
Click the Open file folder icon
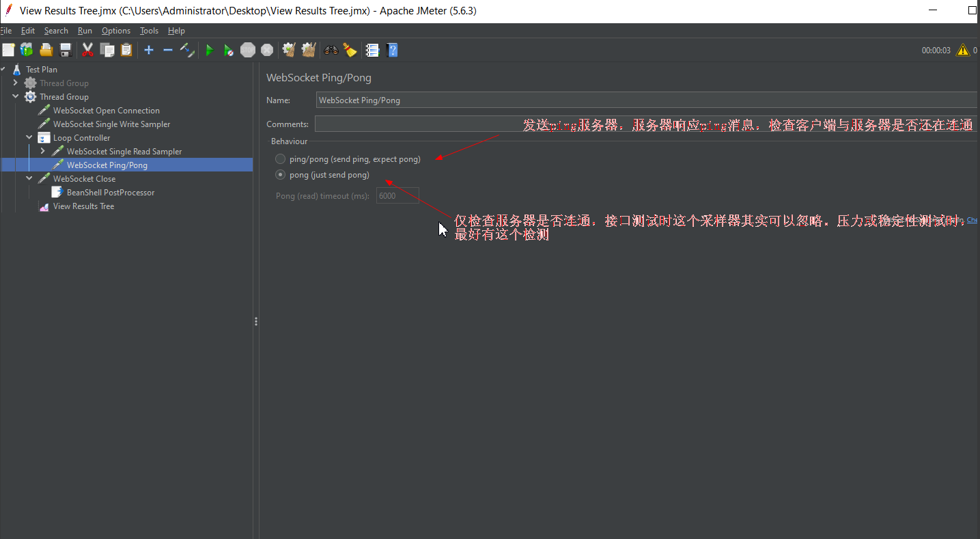[x=46, y=50]
